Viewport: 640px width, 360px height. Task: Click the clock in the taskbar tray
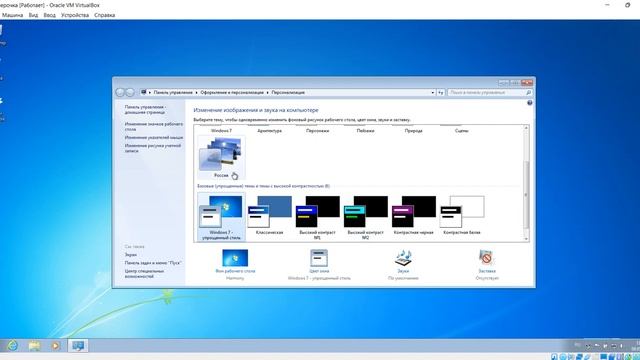635,346
